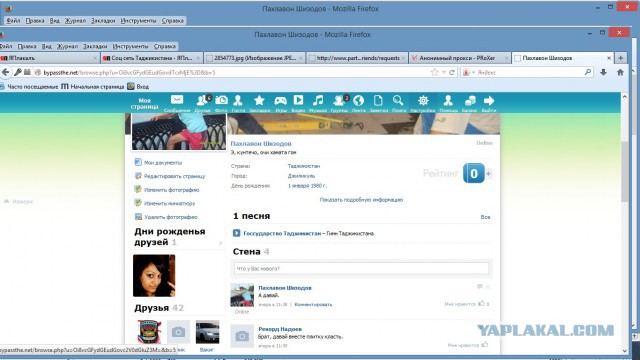640x360 pixels.
Task: Click Изменить фотографию link
Action: [x=171, y=190]
